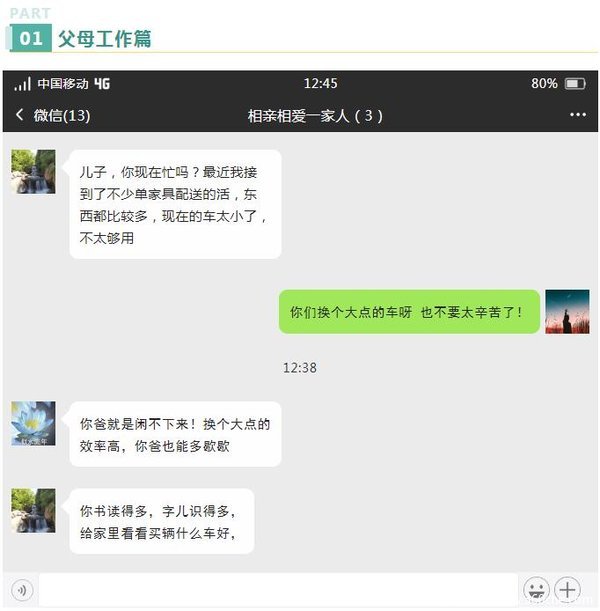The height and width of the screenshot is (611, 600).
Task: Tap the 微信(13) back label
Action: click(62, 115)
